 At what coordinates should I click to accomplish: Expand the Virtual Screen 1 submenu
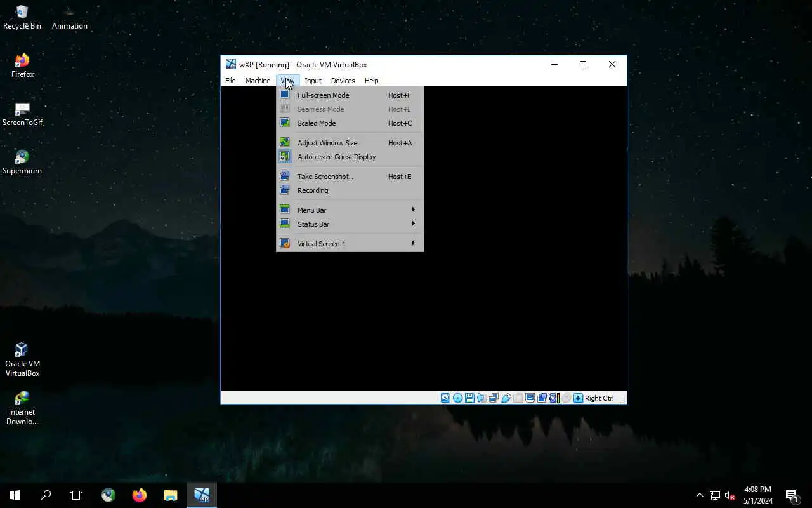coord(350,244)
